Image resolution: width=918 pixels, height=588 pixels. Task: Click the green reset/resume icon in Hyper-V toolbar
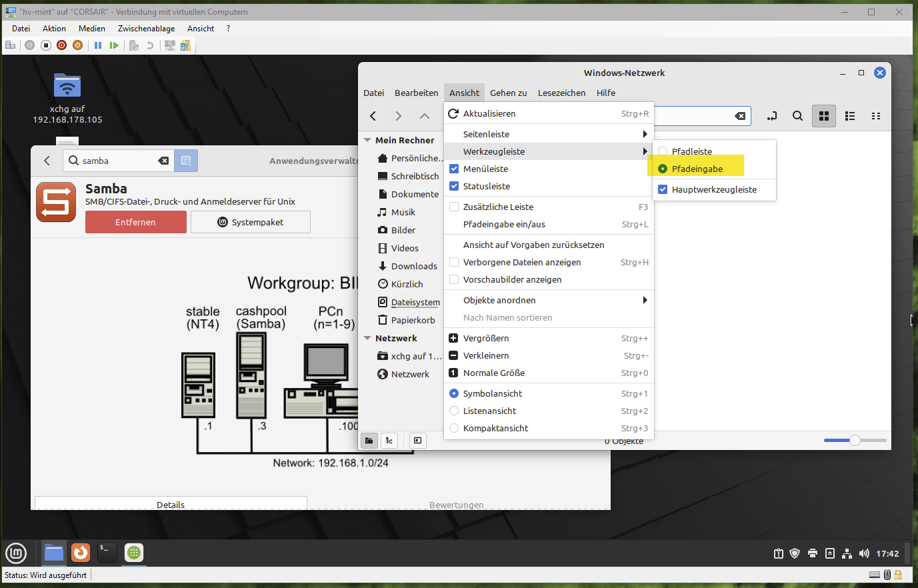[x=114, y=45]
